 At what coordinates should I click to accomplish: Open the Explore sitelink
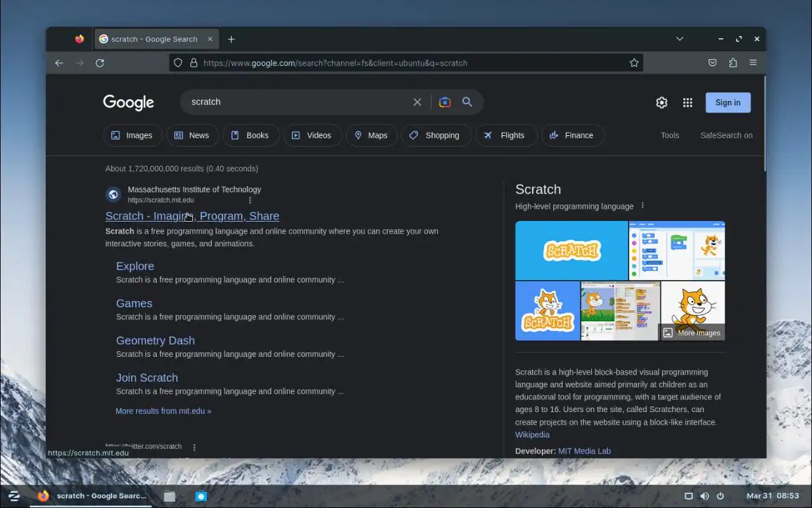(x=135, y=266)
